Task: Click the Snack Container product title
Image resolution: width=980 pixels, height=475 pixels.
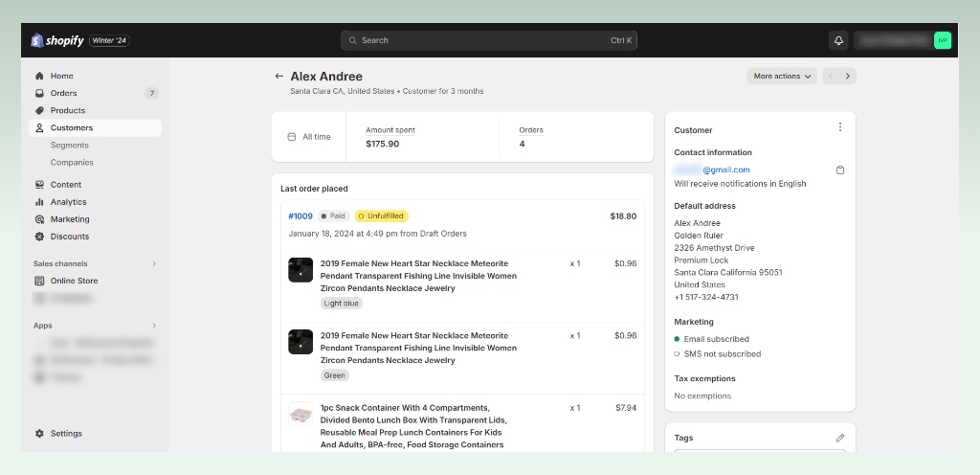Action: (x=413, y=426)
